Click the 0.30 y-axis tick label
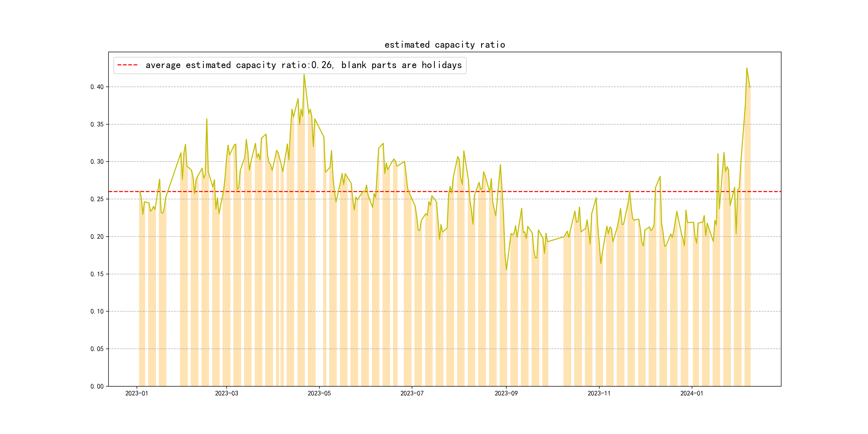This screenshot has width=868, height=434. click(97, 162)
